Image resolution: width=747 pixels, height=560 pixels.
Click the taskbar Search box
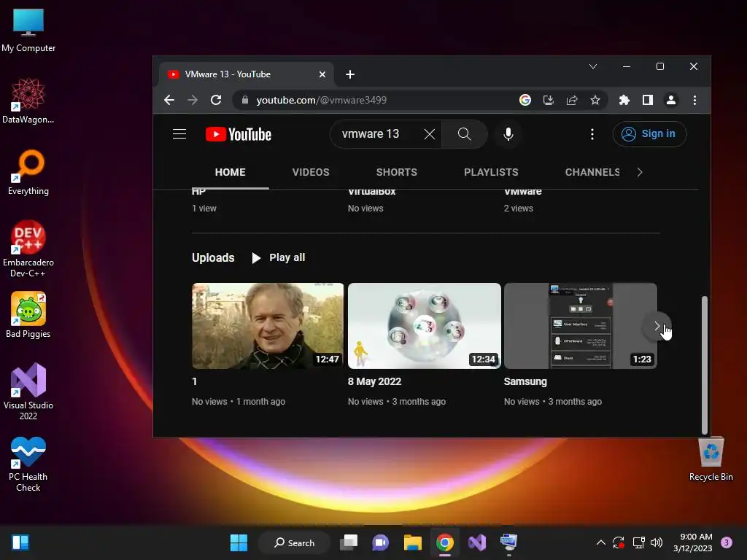(x=294, y=542)
